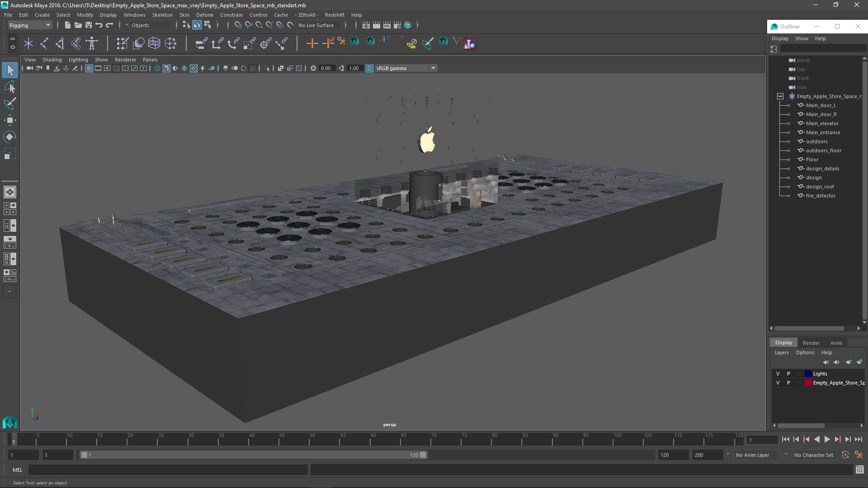868x488 pixels.
Task: Toggle the sRGB color management button
Action: pyautogui.click(x=369, y=68)
